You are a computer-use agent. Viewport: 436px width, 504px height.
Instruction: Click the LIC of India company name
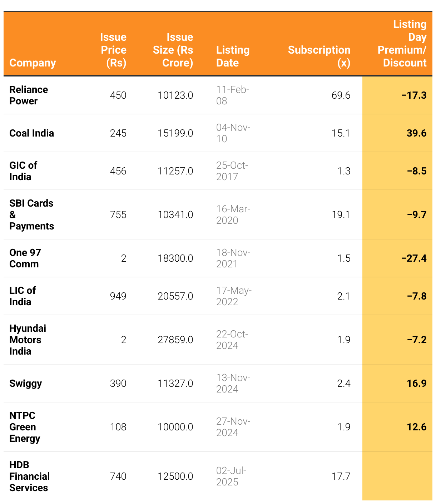click(x=23, y=296)
